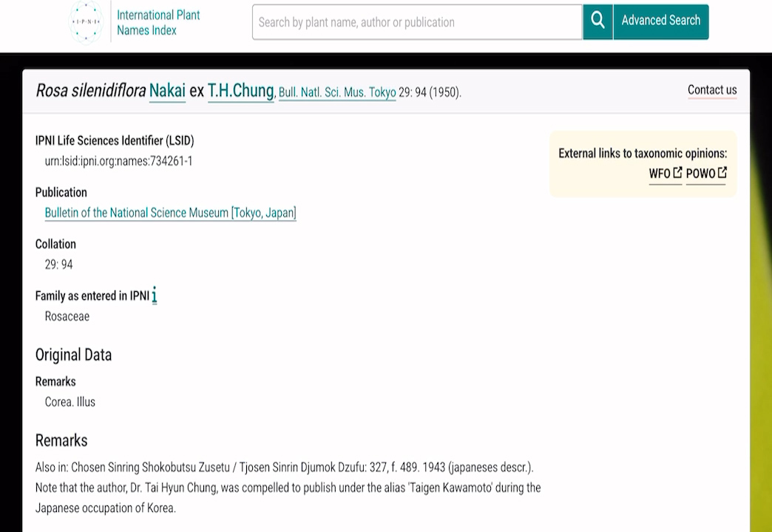
Task: Open Bulletin of the National Science Museum link
Action: coord(170,213)
